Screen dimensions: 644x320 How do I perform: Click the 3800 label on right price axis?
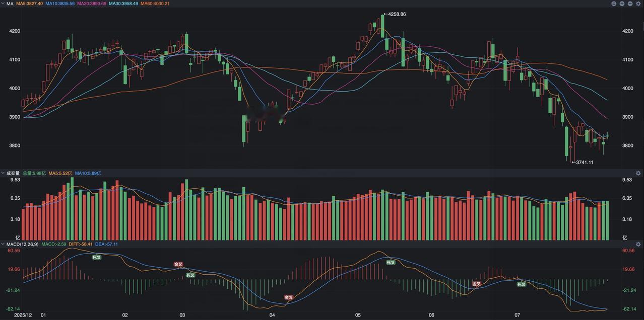coord(628,146)
